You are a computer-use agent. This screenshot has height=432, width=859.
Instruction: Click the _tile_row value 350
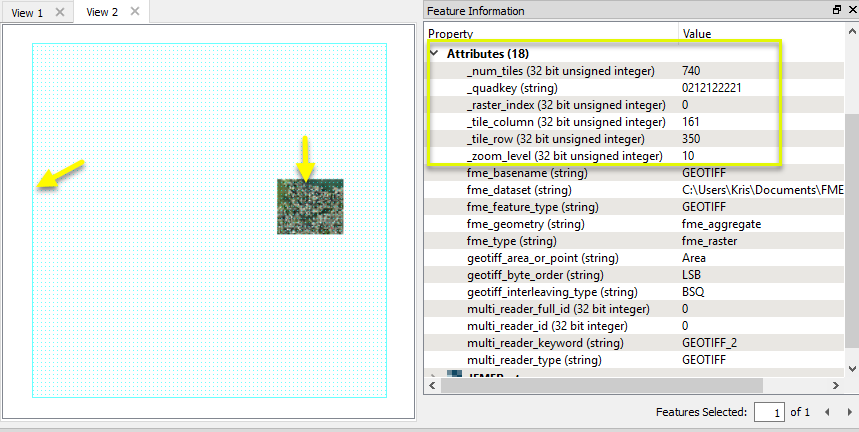coord(691,139)
